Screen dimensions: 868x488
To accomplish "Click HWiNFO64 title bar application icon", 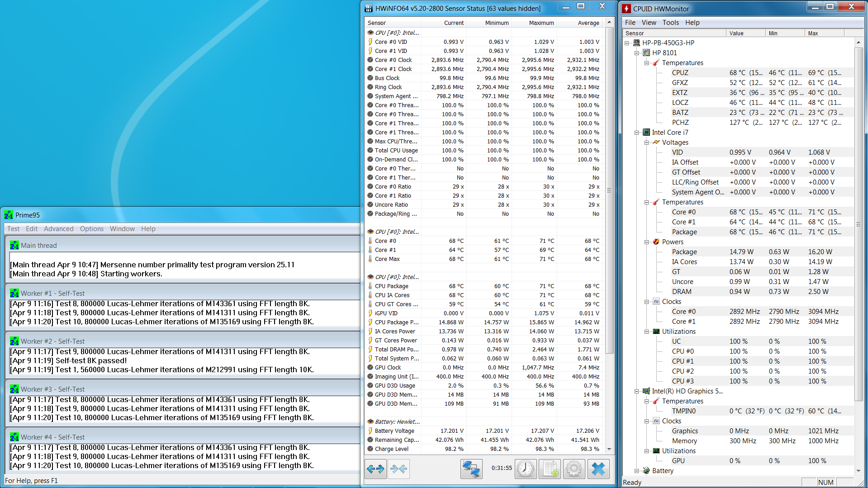I will coord(369,9).
